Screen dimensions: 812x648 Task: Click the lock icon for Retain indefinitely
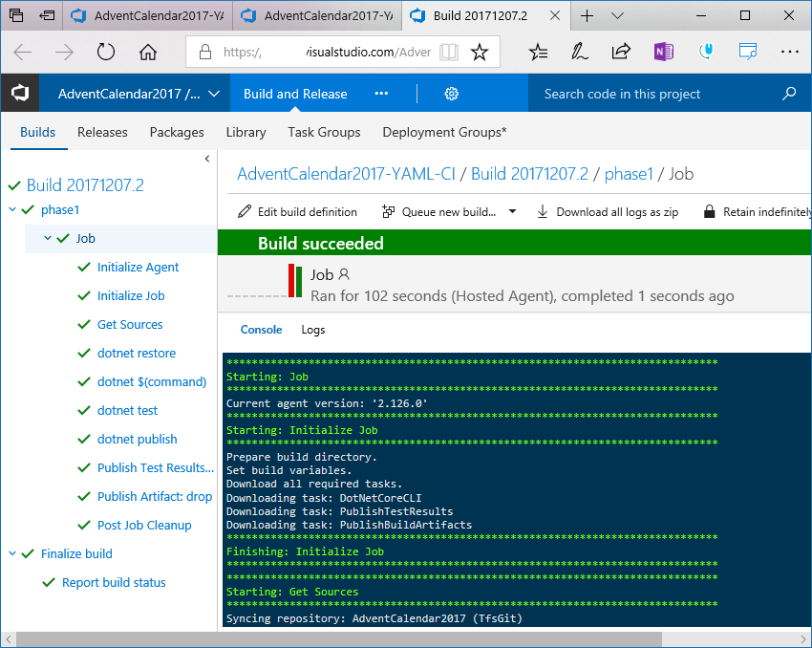(x=710, y=211)
